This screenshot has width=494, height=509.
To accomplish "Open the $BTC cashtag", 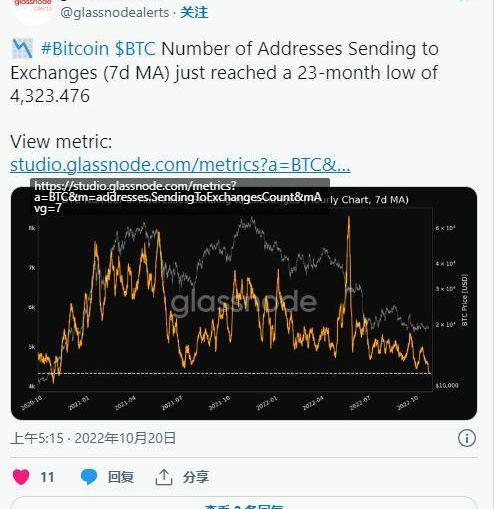I will (x=135, y=49).
